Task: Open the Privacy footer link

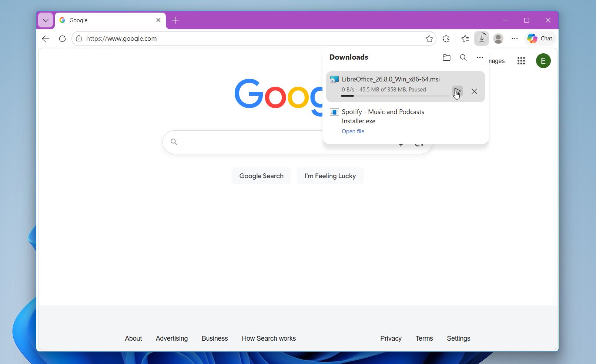Action: pos(391,338)
